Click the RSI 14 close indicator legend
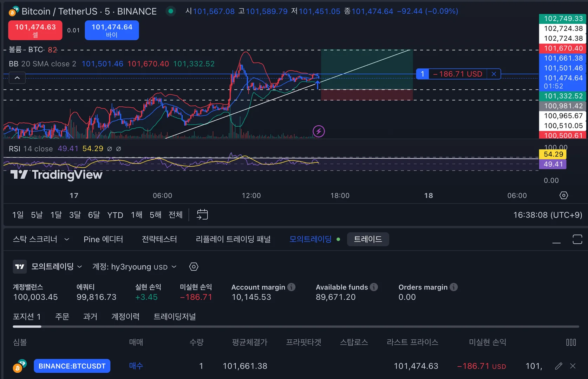 point(31,149)
